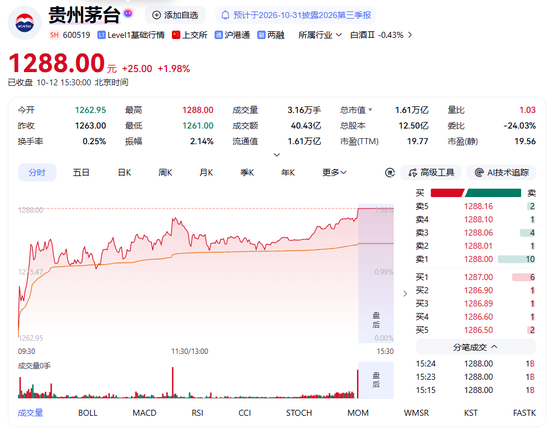This screenshot has height=429, width=550.
Task: Select the STOCH indicator
Action: [299, 413]
